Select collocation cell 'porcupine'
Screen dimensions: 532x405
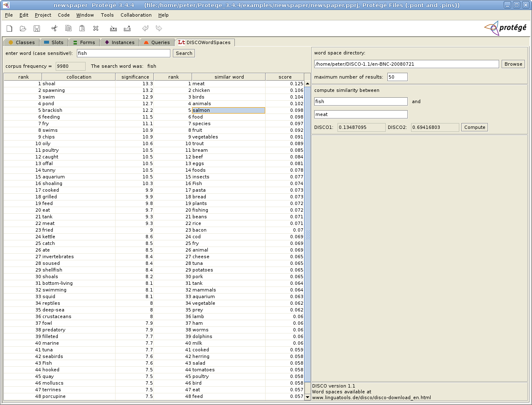[79, 396]
